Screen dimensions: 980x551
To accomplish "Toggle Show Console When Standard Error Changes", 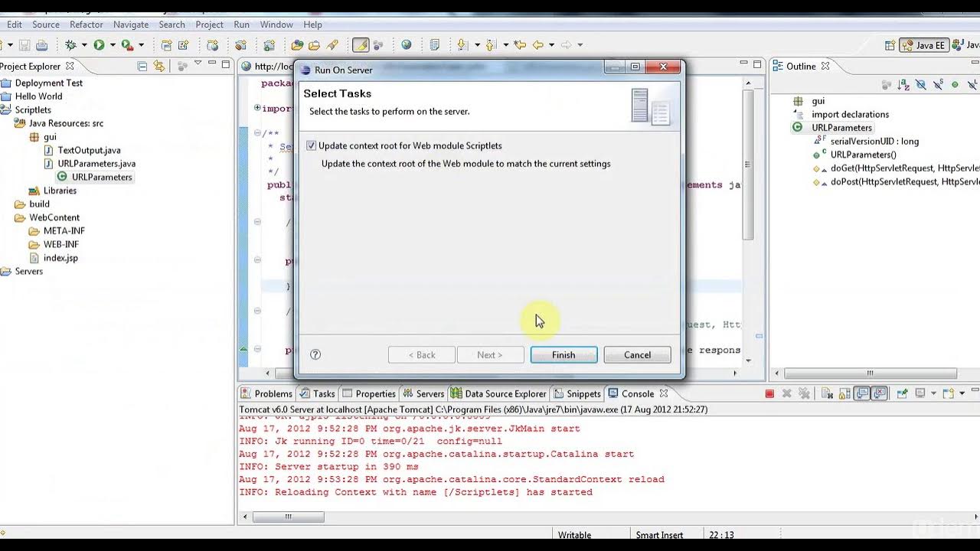I will pyautogui.click(x=880, y=393).
